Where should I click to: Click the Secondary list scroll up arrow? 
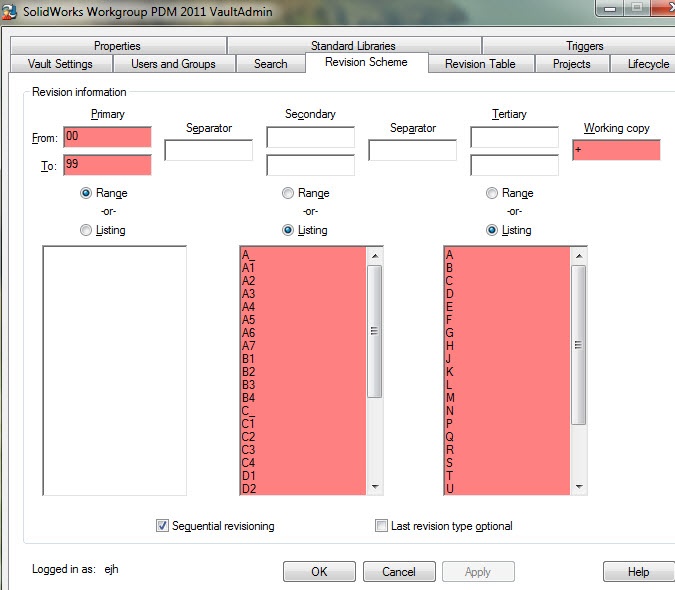click(x=375, y=256)
